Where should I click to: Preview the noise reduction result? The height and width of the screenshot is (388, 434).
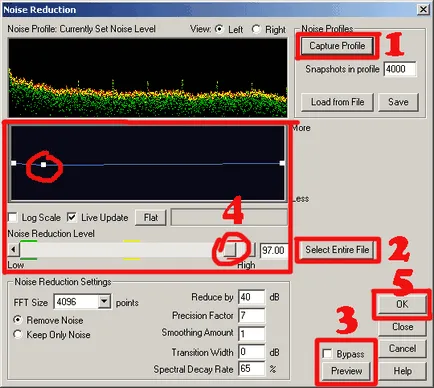click(346, 371)
